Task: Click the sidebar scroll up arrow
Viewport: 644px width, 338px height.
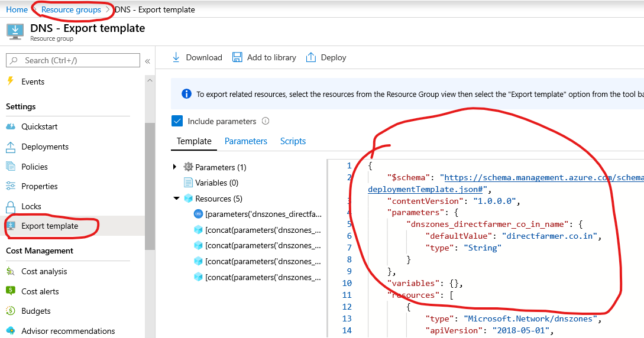Action: tap(150, 80)
